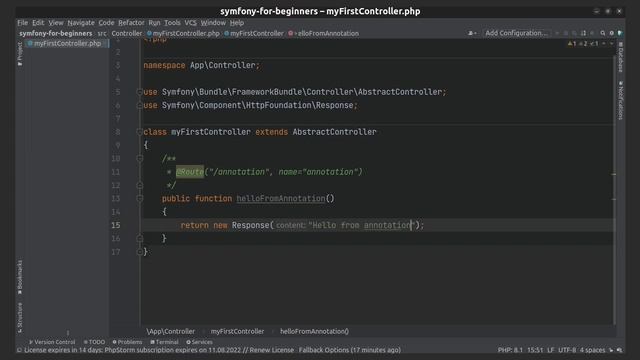Open the VCS menu

pyautogui.click(x=190, y=23)
